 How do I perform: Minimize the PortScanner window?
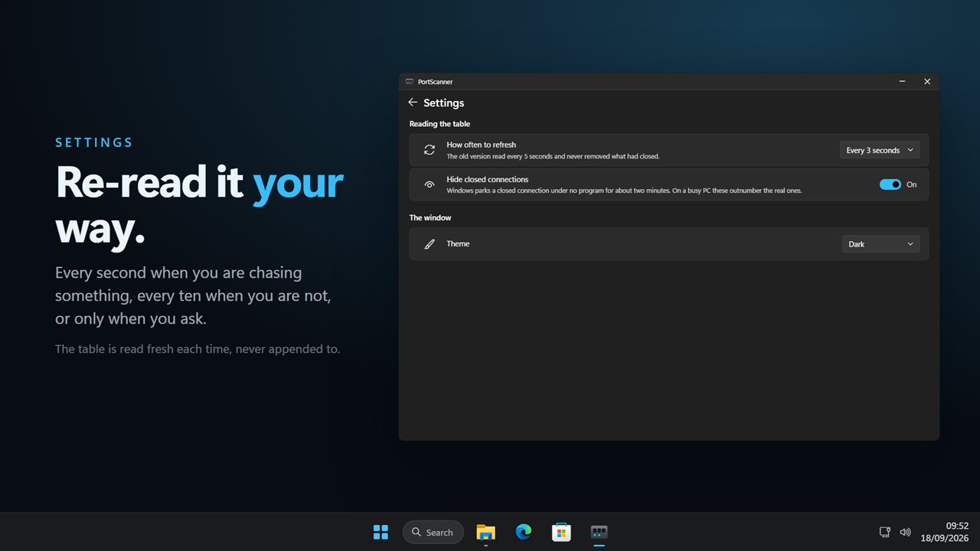(x=902, y=82)
